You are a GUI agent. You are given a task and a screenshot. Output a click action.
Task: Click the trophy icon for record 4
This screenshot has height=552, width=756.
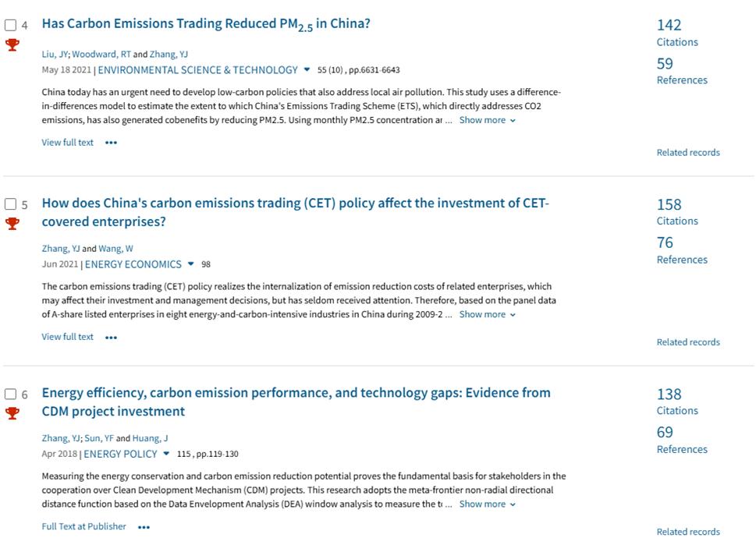[12, 44]
